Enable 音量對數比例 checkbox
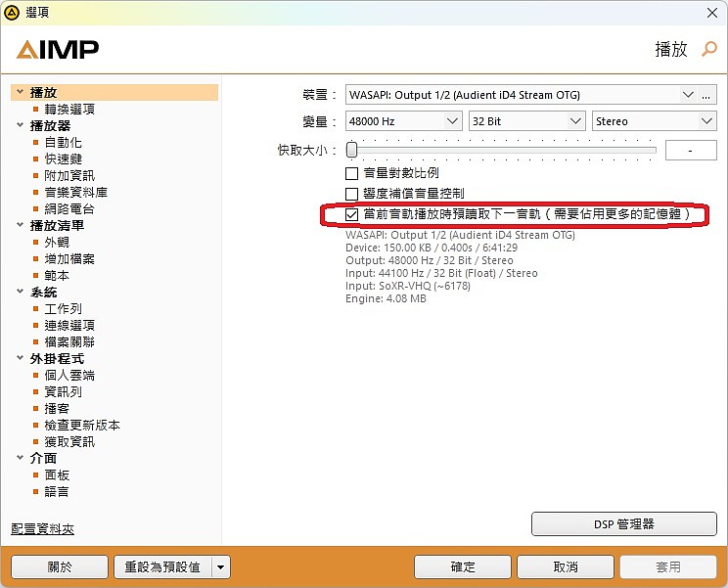This screenshot has height=588, width=728. [352, 173]
